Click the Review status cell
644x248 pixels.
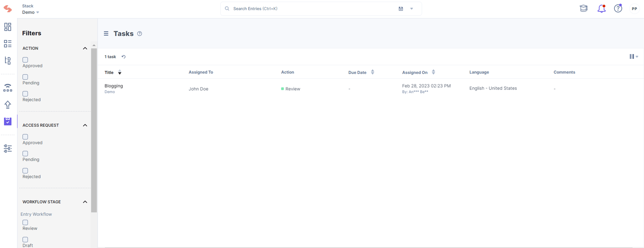tap(290, 89)
